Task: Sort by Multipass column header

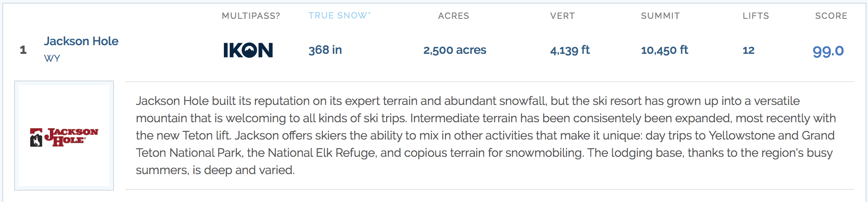Action: click(251, 16)
